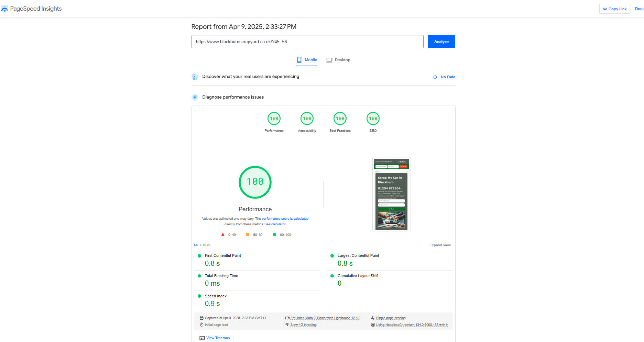644x342 pixels.
Task: Click the Diagnose performance issues icon
Action: [x=195, y=97]
